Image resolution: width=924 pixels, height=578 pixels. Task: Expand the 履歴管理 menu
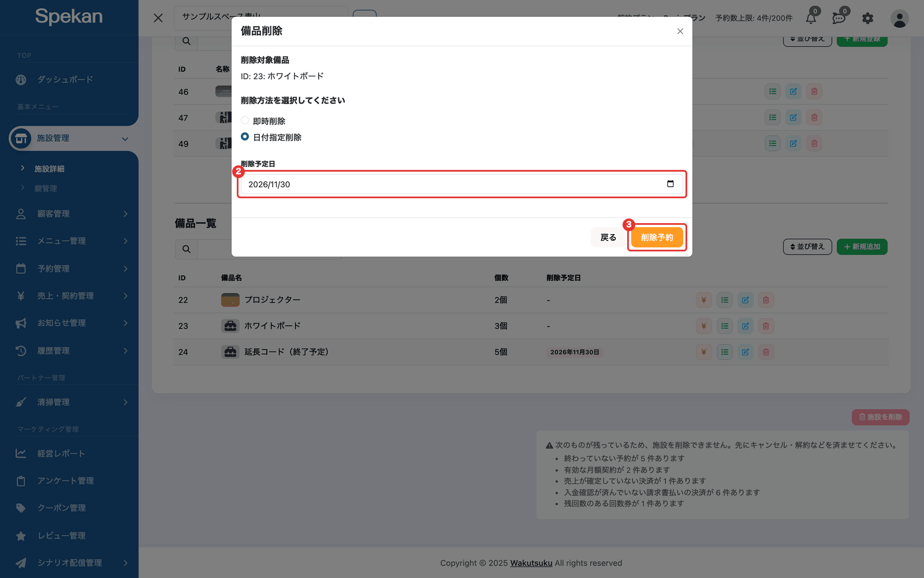(x=69, y=351)
